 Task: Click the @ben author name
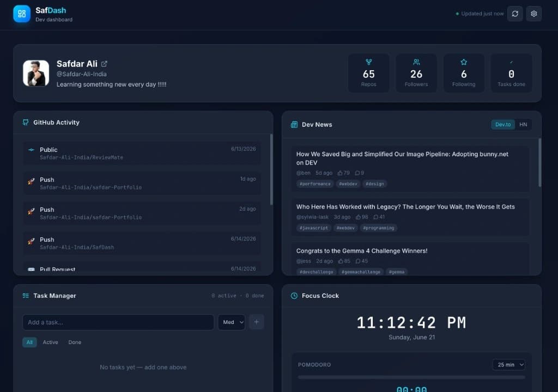pyautogui.click(x=303, y=173)
